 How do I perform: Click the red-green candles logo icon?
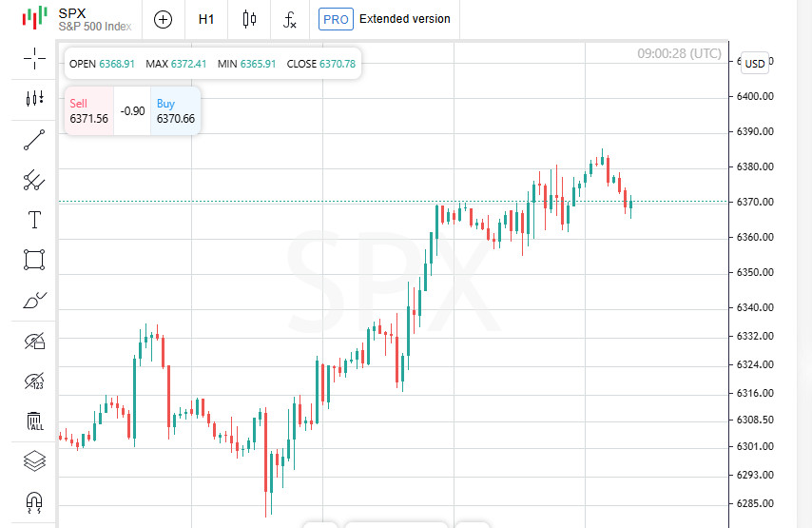point(34,18)
